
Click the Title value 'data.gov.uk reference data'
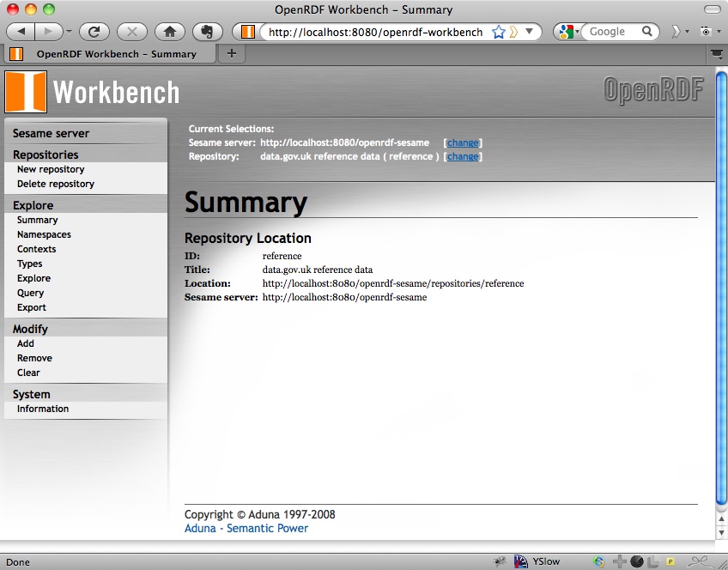pyautogui.click(x=318, y=270)
